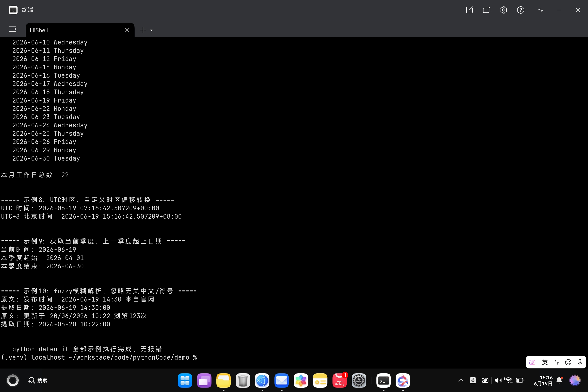Open volume control in tray
The image size is (588, 392).
(x=498, y=380)
